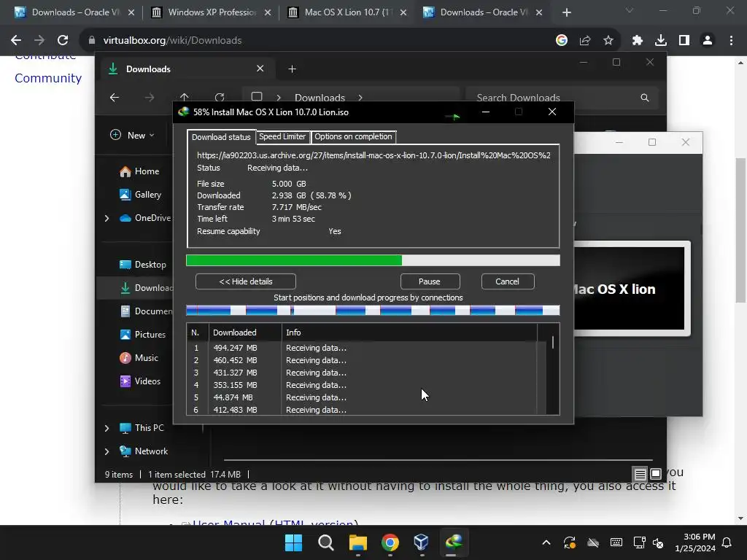Open the Windows Start menu
The width and height of the screenshot is (747, 560).
point(293,542)
